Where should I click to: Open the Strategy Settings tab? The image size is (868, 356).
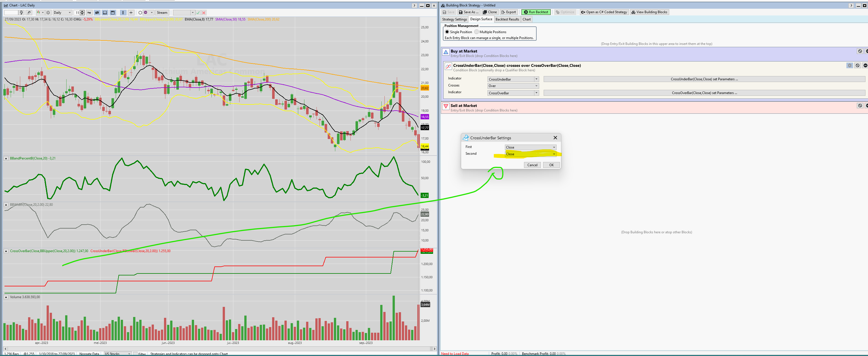click(454, 19)
